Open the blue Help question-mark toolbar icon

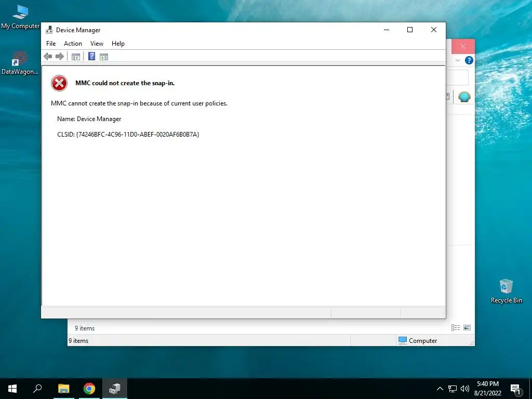point(91,56)
